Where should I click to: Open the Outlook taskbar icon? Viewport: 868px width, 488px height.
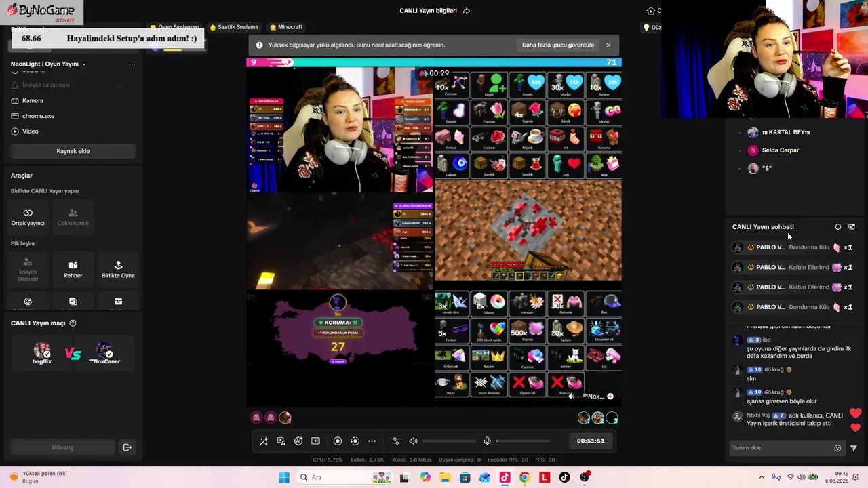tap(484, 477)
